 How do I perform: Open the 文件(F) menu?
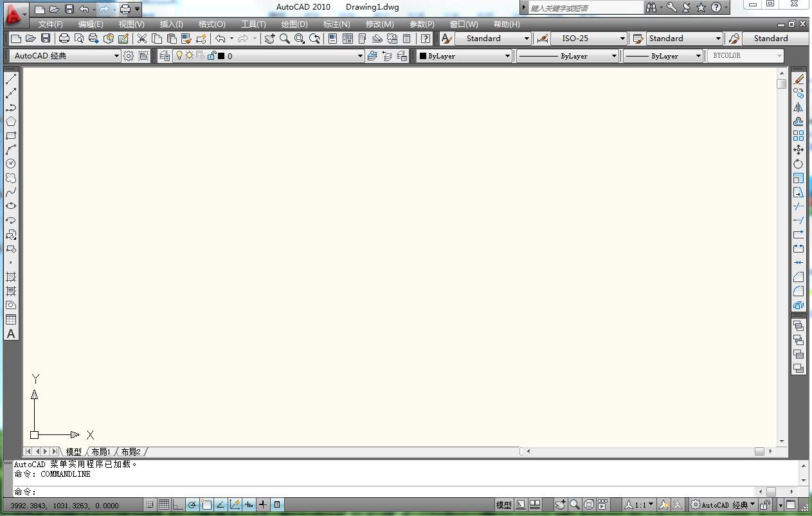(51, 24)
